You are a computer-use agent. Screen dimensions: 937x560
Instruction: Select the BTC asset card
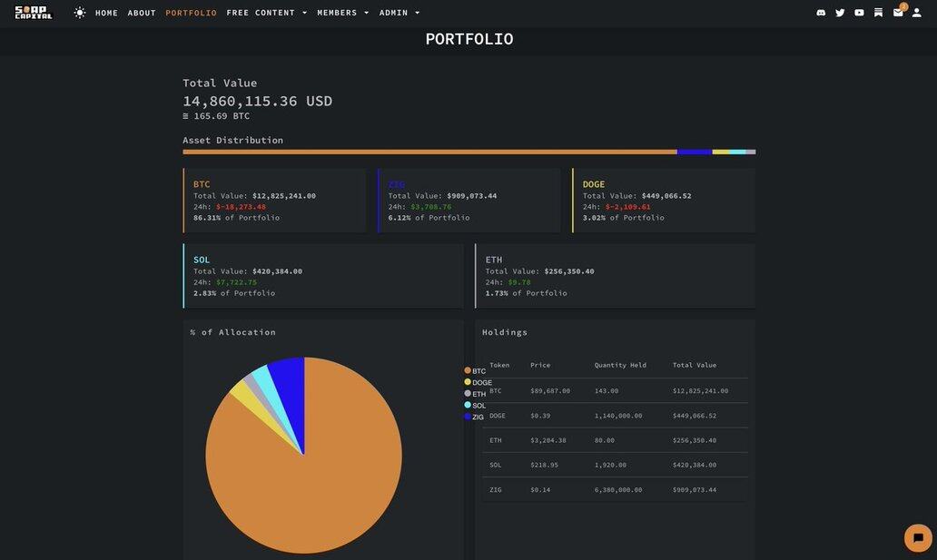point(274,201)
